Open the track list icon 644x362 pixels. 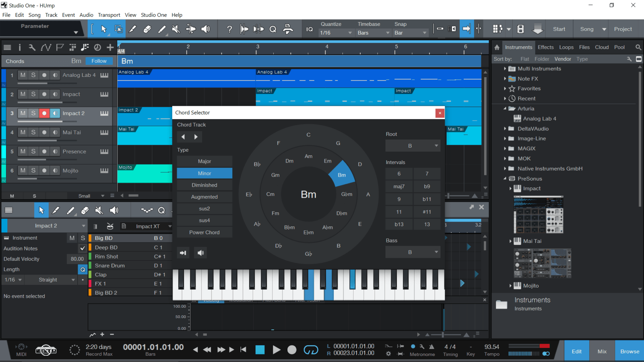coord(7,47)
